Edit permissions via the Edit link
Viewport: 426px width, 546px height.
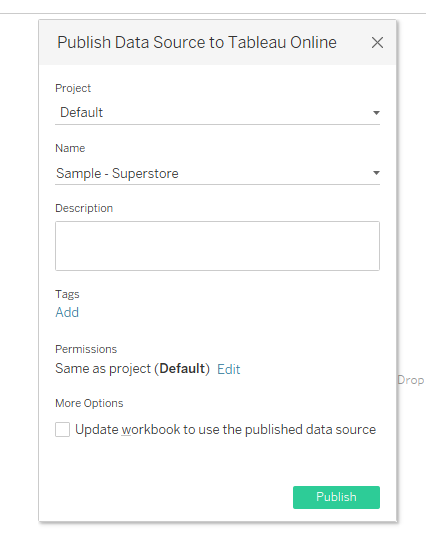pos(229,369)
